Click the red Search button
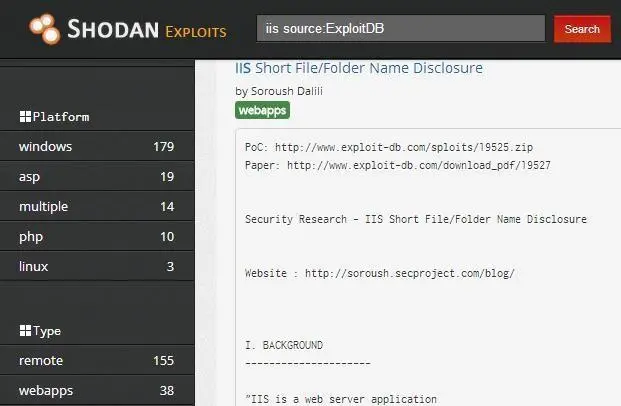 point(582,29)
